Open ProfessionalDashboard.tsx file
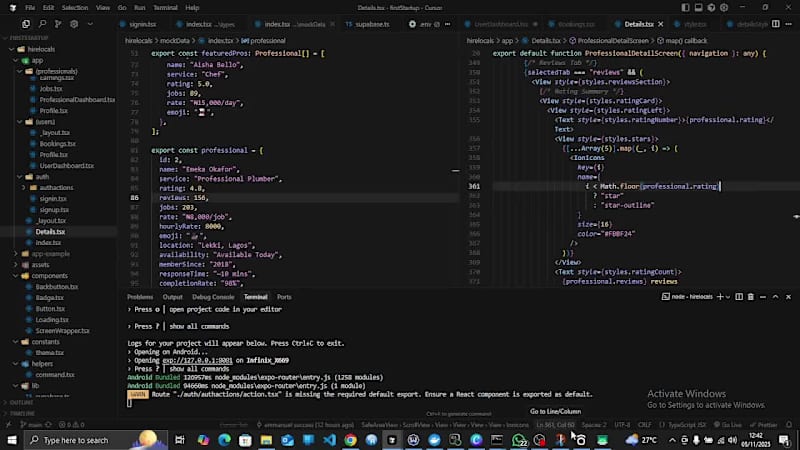 (x=77, y=99)
